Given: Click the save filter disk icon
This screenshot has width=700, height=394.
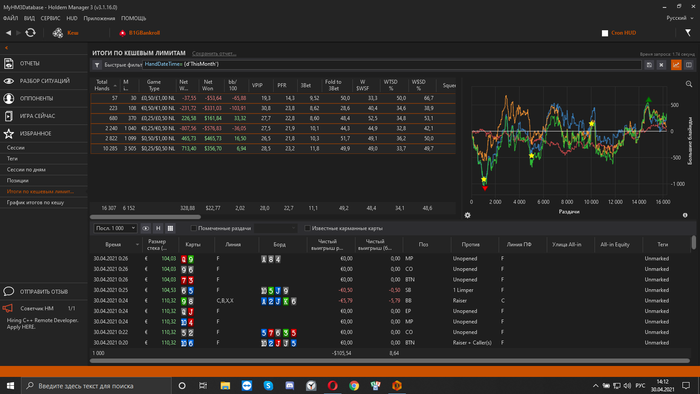Looking at the screenshot, I should [649, 65].
